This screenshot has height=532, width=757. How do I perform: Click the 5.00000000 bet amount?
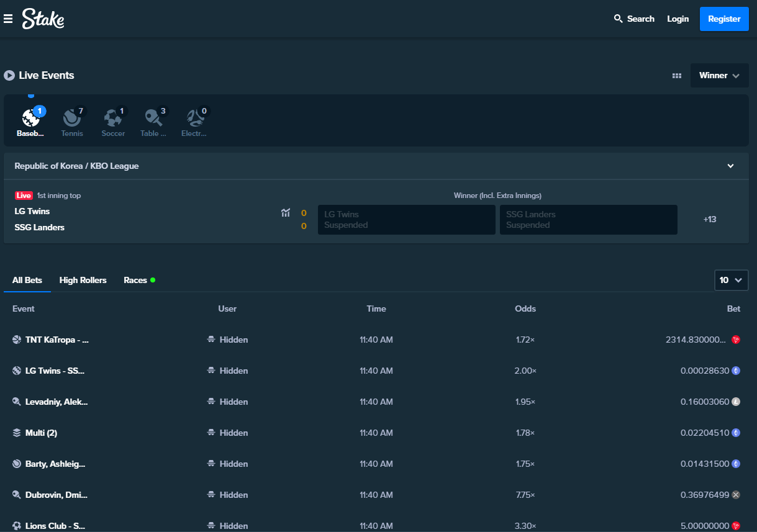tap(705, 526)
